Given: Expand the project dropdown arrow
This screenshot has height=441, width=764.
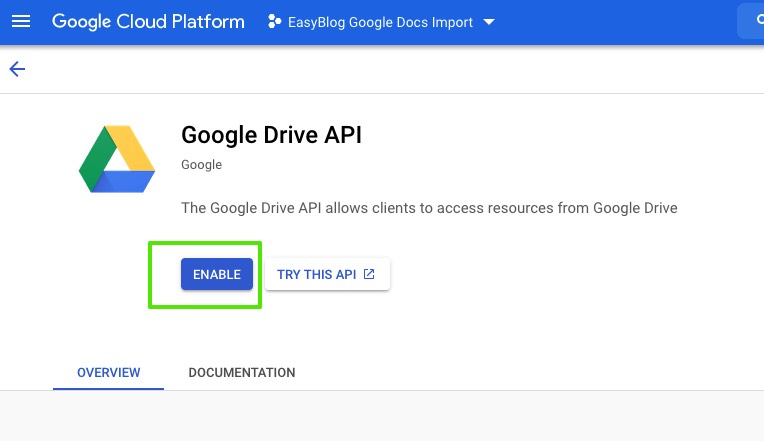Looking at the screenshot, I should 489,22.
